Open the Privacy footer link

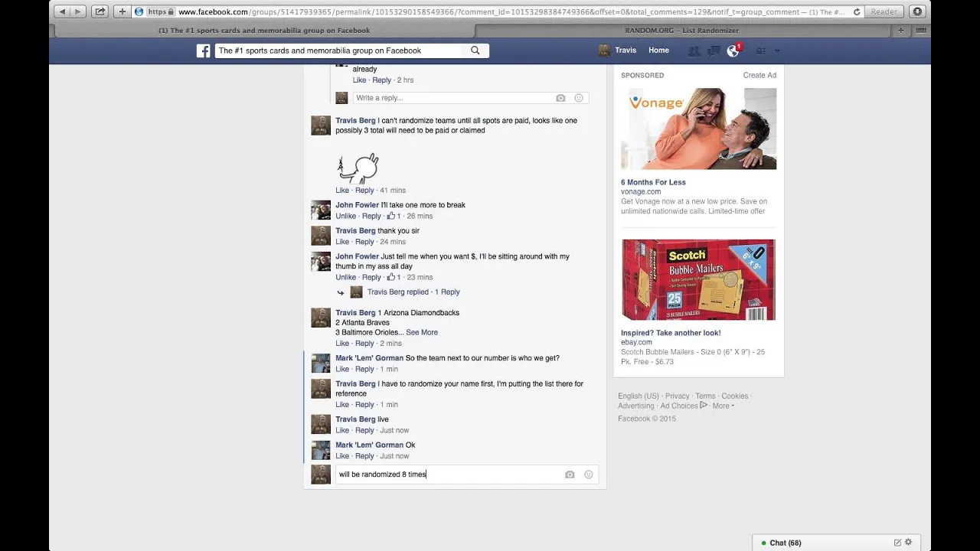point(677,396)
